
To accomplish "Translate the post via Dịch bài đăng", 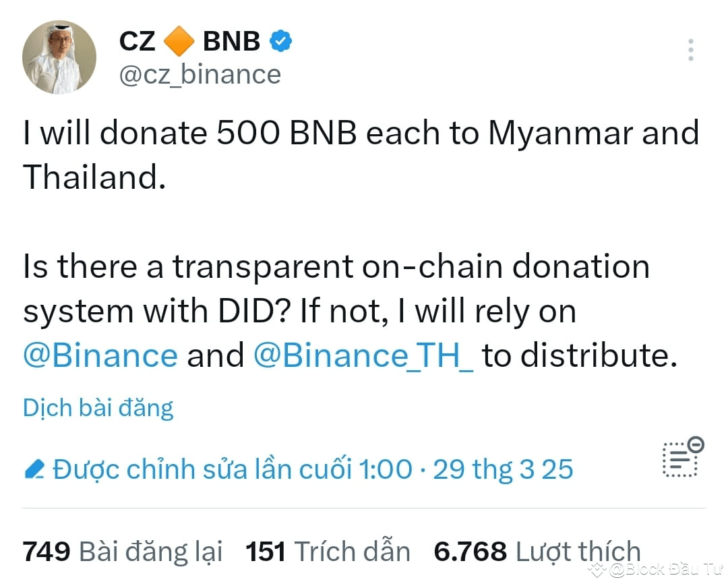I will [x=98, y=407].
